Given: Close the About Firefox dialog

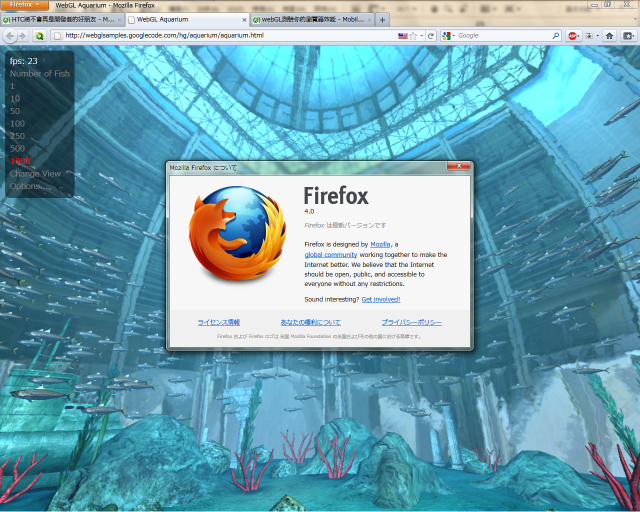Looking at the screenshot, I should pos(459,165).
